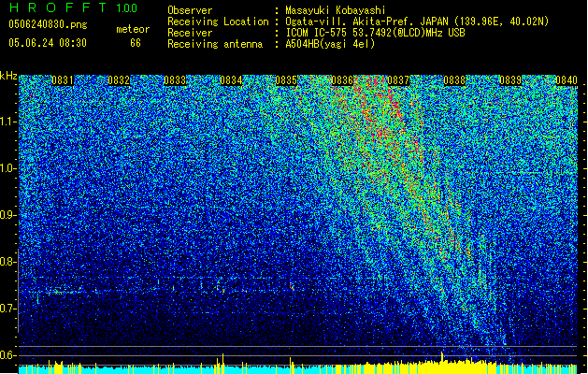
Task: Click the 0837 time marker
Action: click(398, 80)
